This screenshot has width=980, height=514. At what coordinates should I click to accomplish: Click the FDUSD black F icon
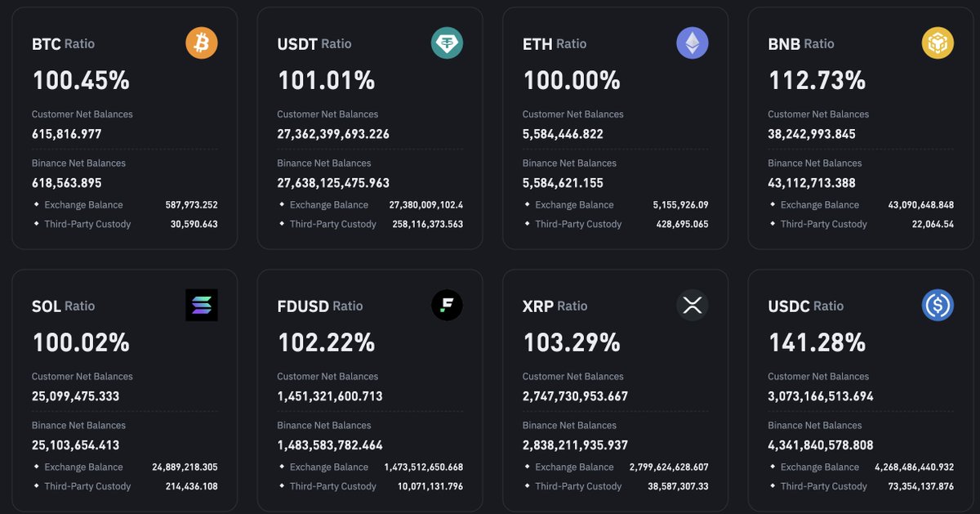447,305
